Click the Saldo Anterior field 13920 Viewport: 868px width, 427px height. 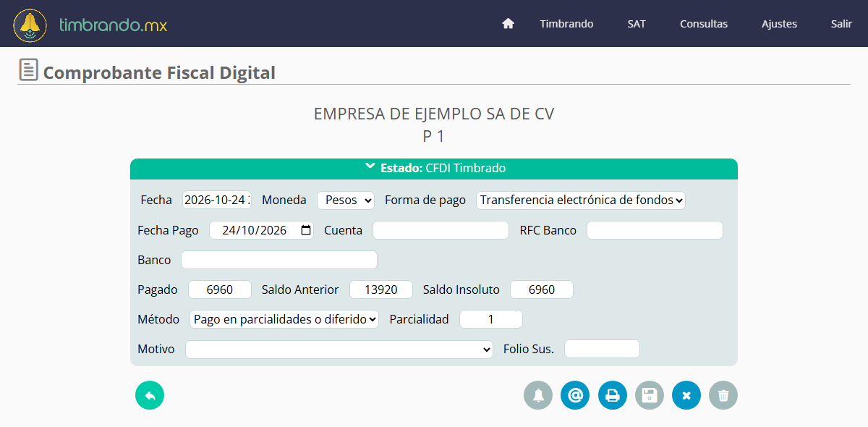point(381,289)
